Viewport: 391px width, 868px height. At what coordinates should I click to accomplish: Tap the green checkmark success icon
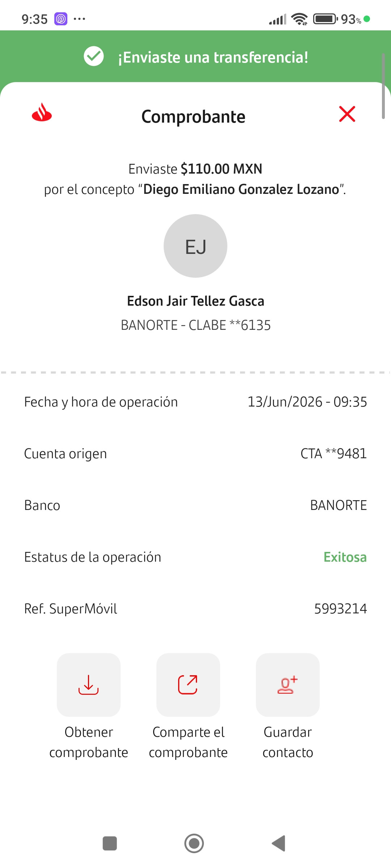pos(94,56)
